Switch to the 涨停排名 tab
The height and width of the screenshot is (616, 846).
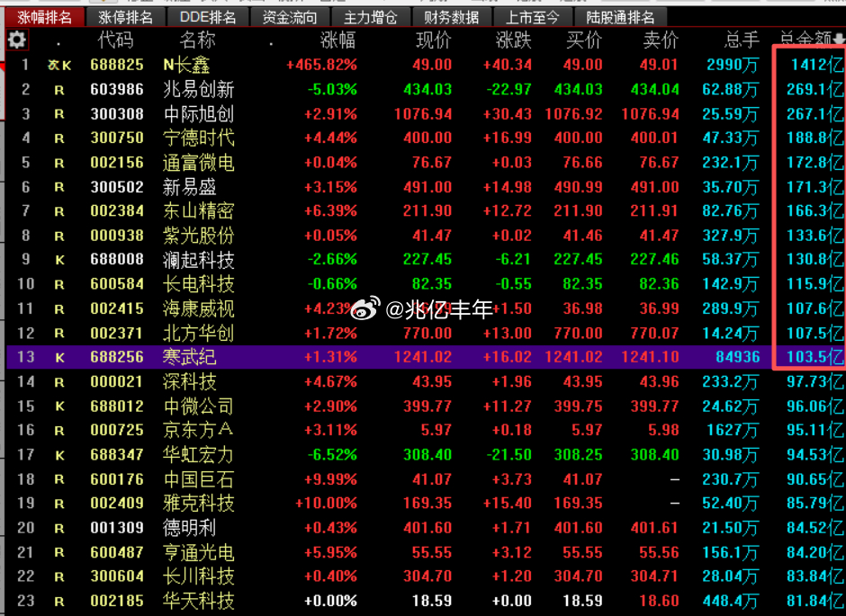(x=126, y=18)
